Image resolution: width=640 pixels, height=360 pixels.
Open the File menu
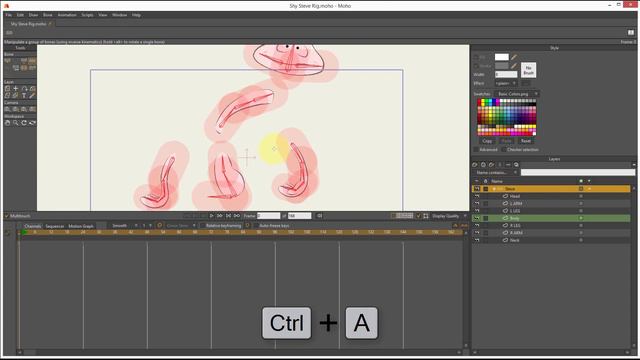(8, 15)
